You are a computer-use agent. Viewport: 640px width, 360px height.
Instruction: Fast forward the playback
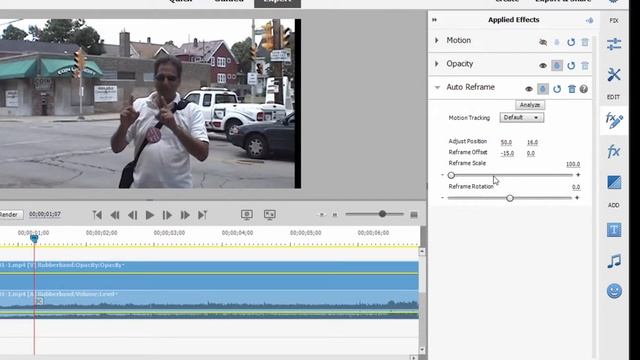[x=185, y=215]
